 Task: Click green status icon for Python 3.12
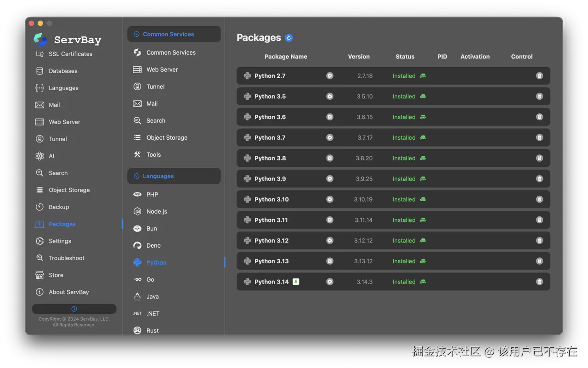(423, 241)
